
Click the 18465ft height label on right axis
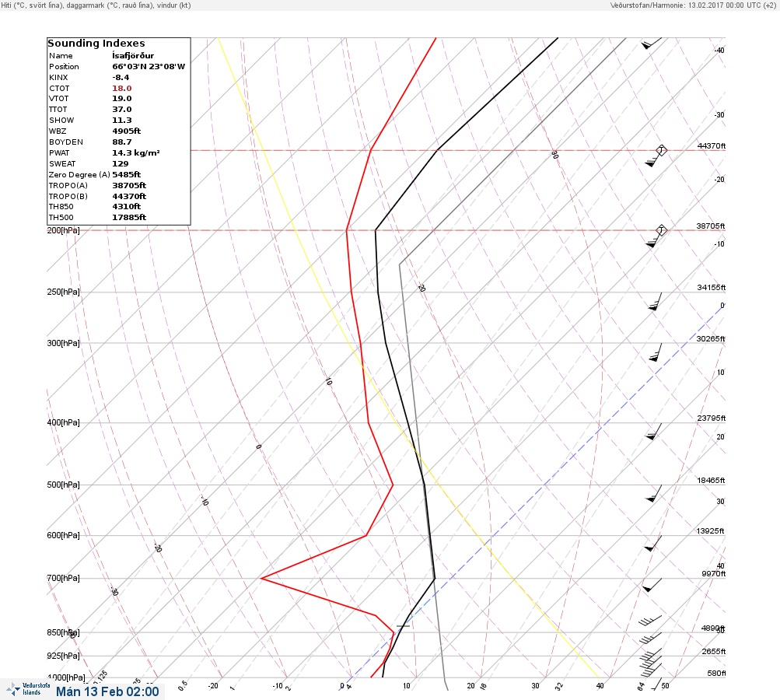click(x=711, y=480)
